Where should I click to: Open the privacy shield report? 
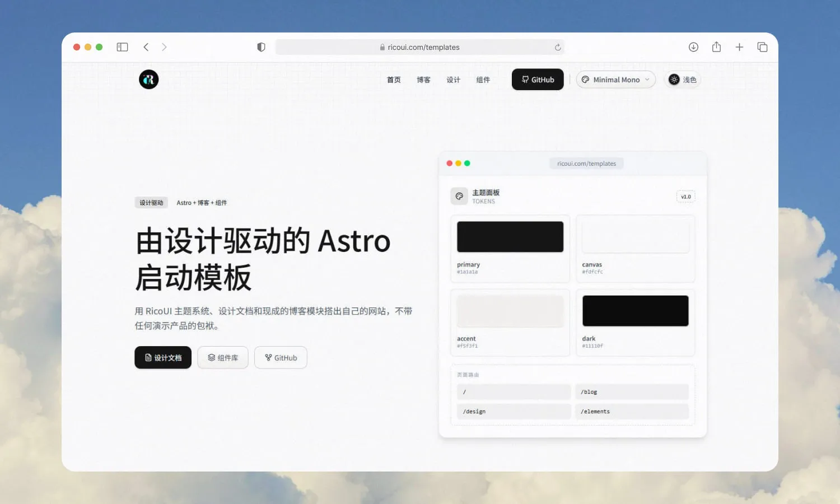(261, 47)
